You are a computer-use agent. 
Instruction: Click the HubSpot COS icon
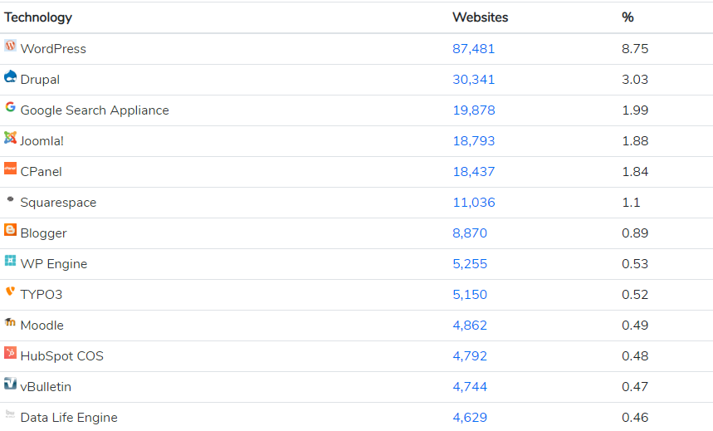(10, 353)
